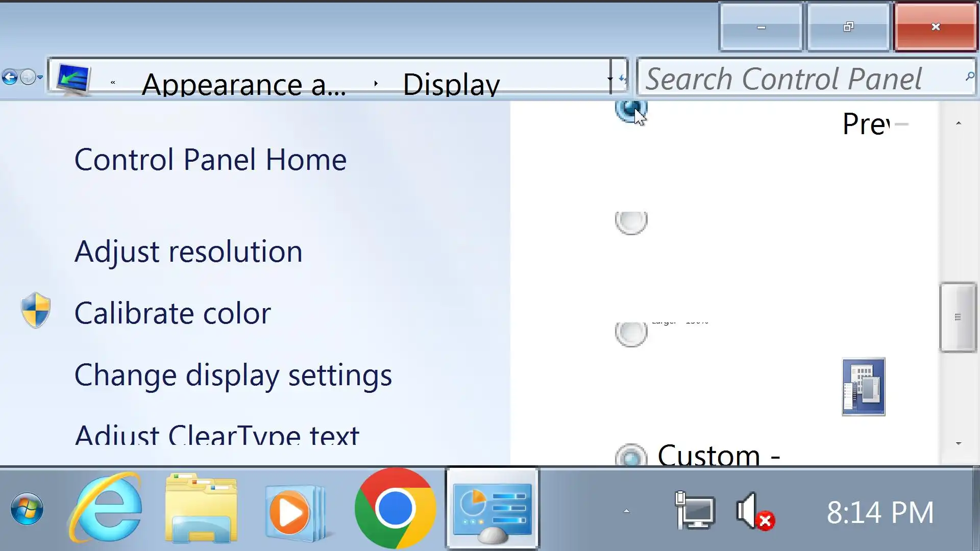
Task: Select the middle unselected size radio button
Action: pyautogui.click(x=631, y=222)
